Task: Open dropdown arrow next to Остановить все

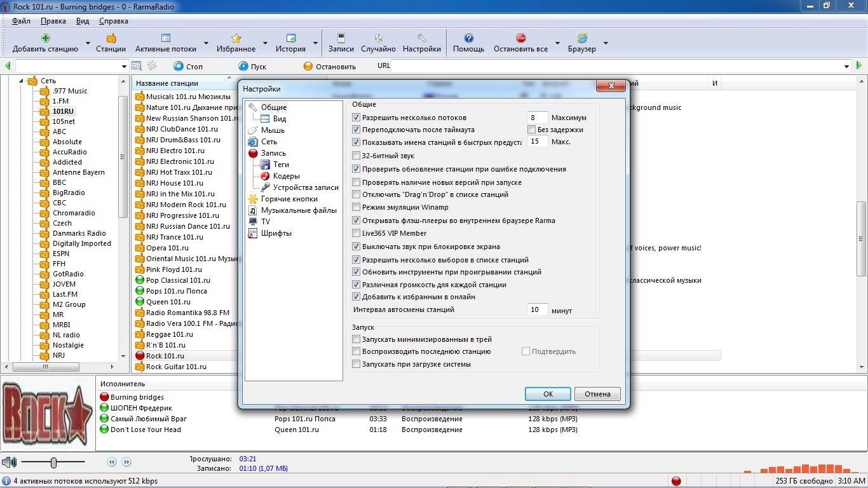Action: [x=557, y=43]
